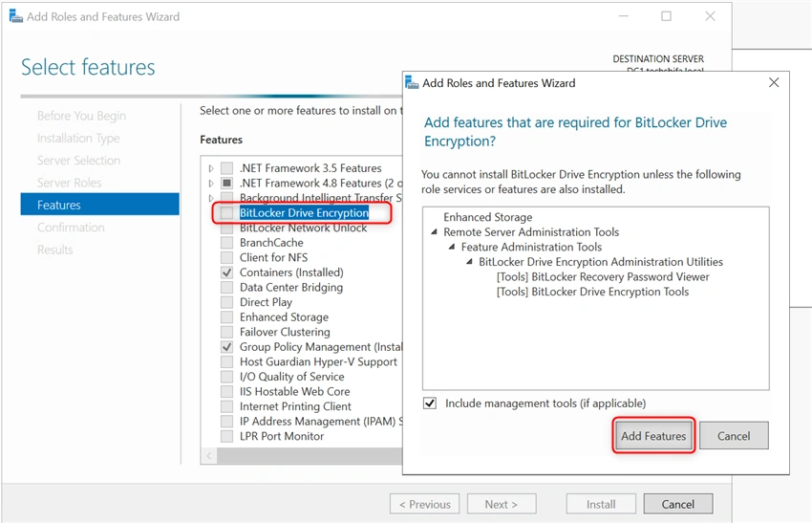Check the I/O Quality of Service box

[x=226, y=377]
